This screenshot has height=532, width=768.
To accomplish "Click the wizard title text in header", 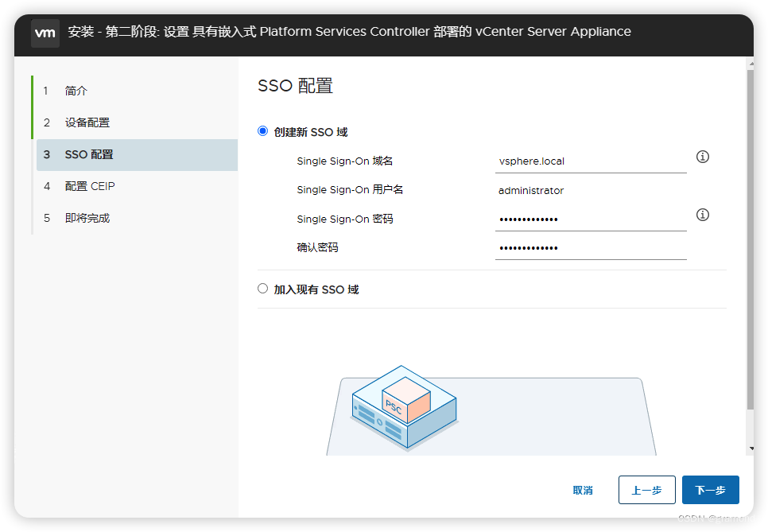I will [x=349, y=32].
